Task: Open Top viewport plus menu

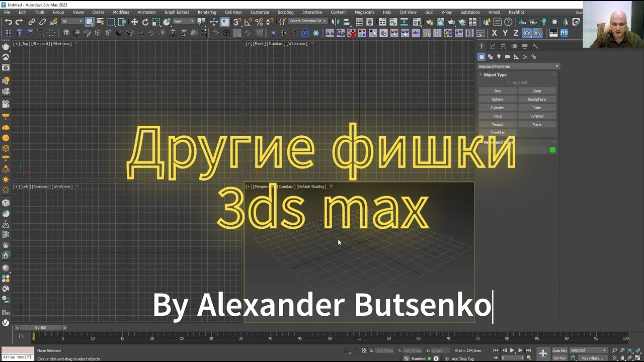Action: 16,44
